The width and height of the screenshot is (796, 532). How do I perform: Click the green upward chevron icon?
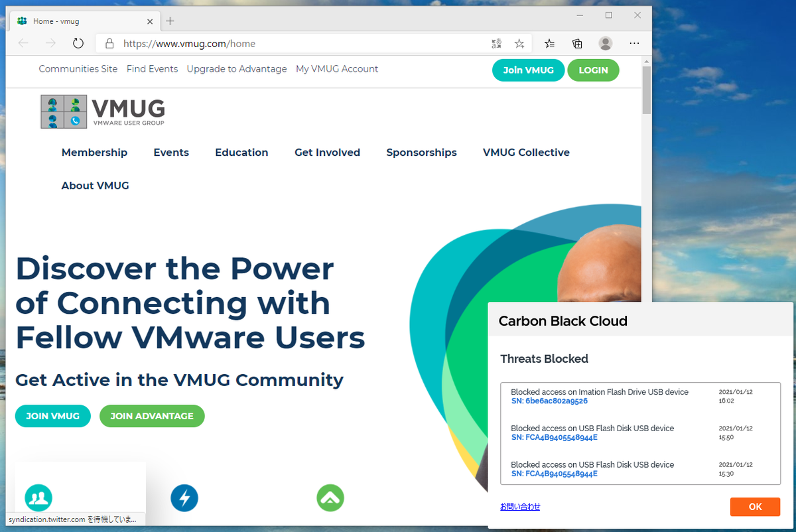[330, 498]
